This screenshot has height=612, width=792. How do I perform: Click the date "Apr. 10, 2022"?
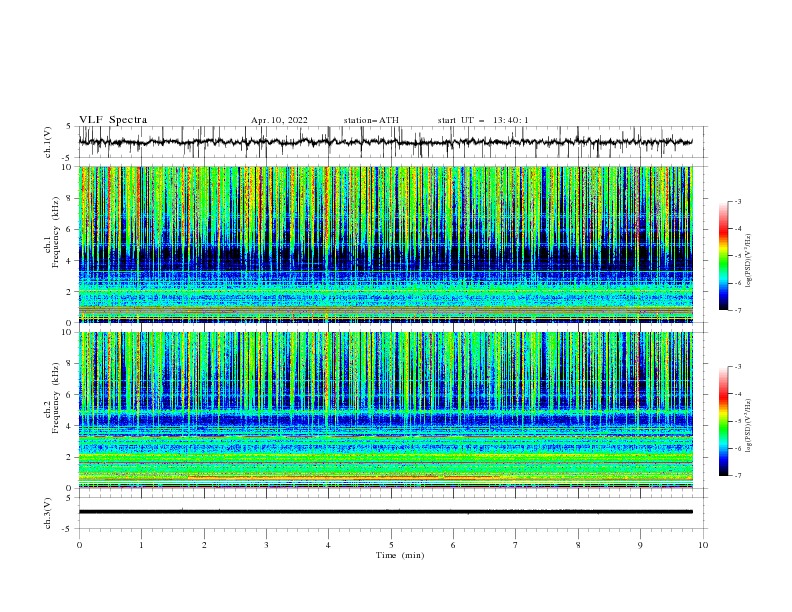(279, 120)
